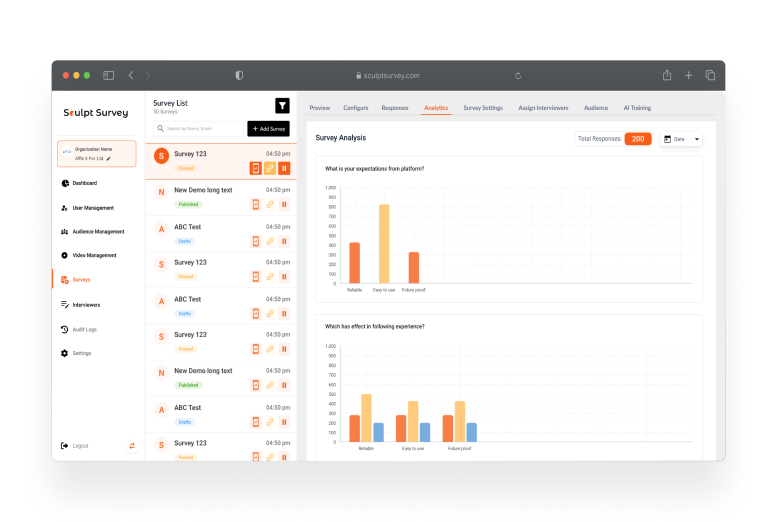Switch to the Responses tab
The width and height of the screenshot is (777, 522).
[x=394, y=107]
